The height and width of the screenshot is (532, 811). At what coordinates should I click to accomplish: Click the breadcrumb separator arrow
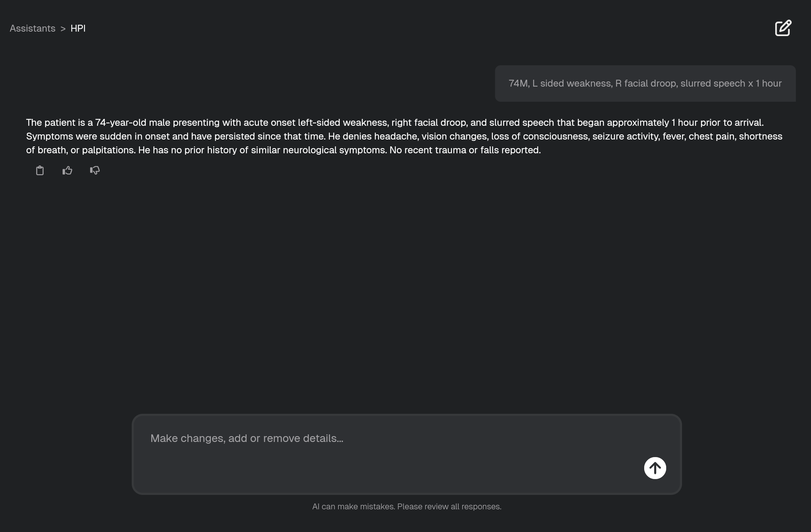63,29
